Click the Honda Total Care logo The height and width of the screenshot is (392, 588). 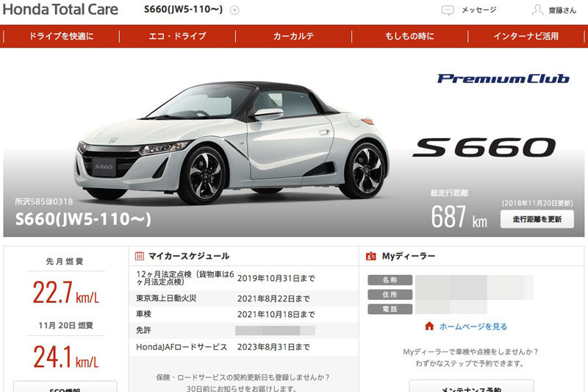tap(60, 10)
